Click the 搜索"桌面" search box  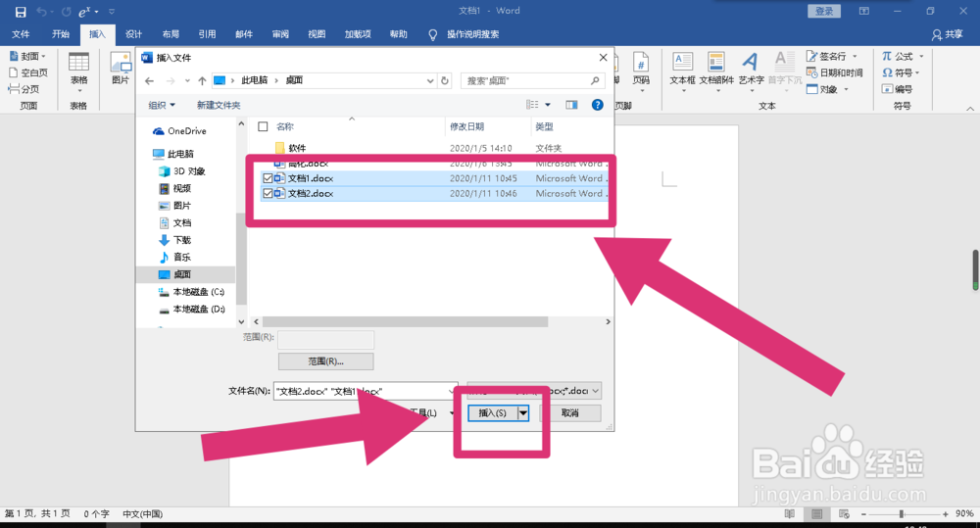(x=532, y=80)
